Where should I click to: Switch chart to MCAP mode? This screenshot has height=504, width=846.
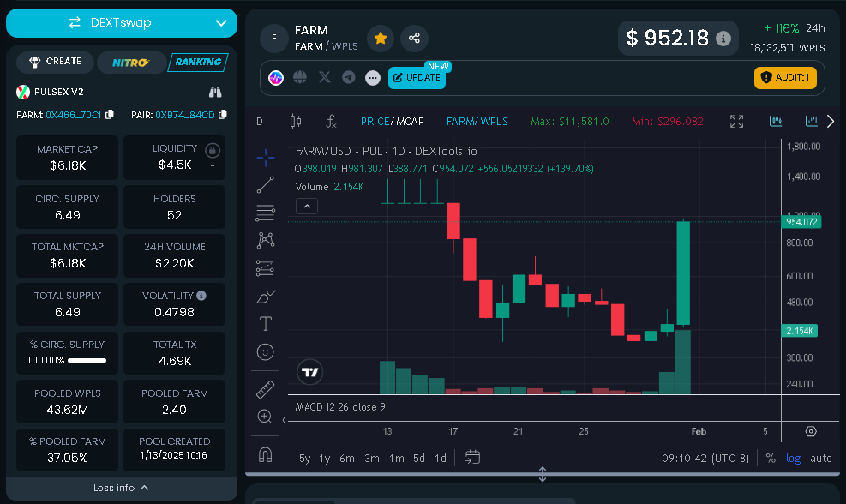pyautogui.click(x=410, y=122)
